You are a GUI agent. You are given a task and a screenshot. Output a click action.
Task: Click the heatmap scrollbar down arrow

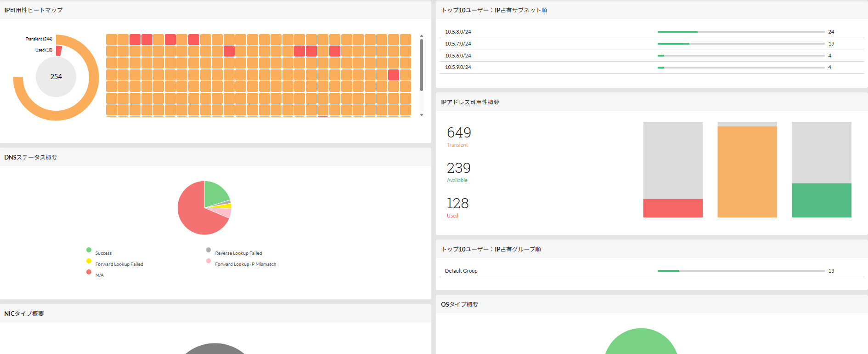tap(422, 115)
